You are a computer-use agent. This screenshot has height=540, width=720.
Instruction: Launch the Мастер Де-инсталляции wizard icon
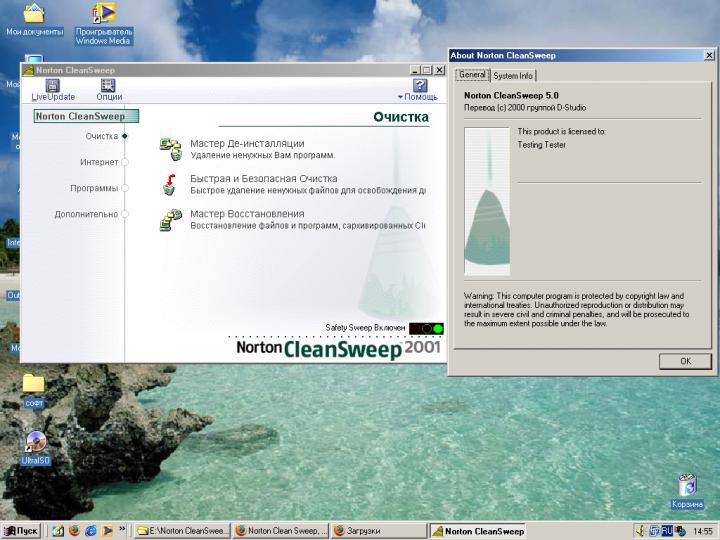click(x=169, y=148)
